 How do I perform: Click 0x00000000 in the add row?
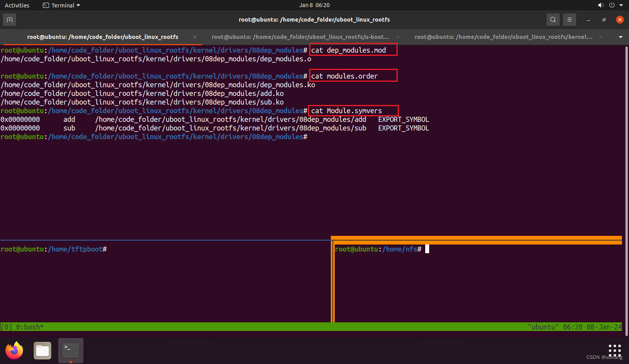20,119
